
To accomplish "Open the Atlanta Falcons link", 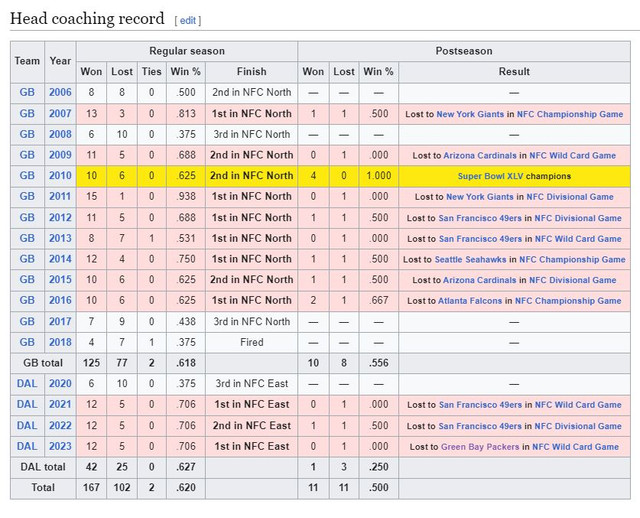I will coord(470,301).
